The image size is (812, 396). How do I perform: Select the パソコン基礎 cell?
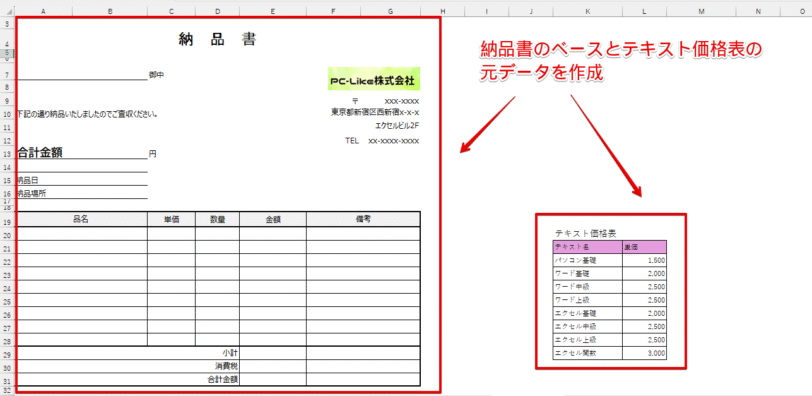[x=587, y=260]
